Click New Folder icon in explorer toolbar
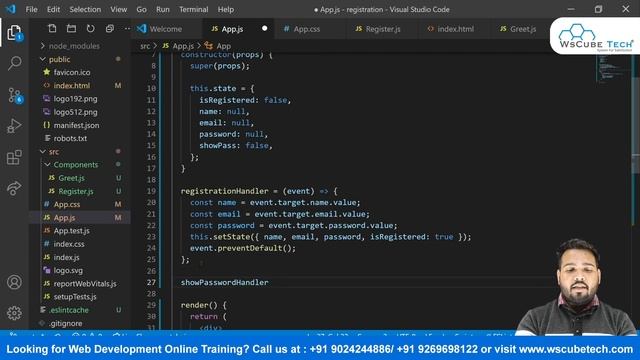This screenshot has width=640, height=360. [71, 29]
